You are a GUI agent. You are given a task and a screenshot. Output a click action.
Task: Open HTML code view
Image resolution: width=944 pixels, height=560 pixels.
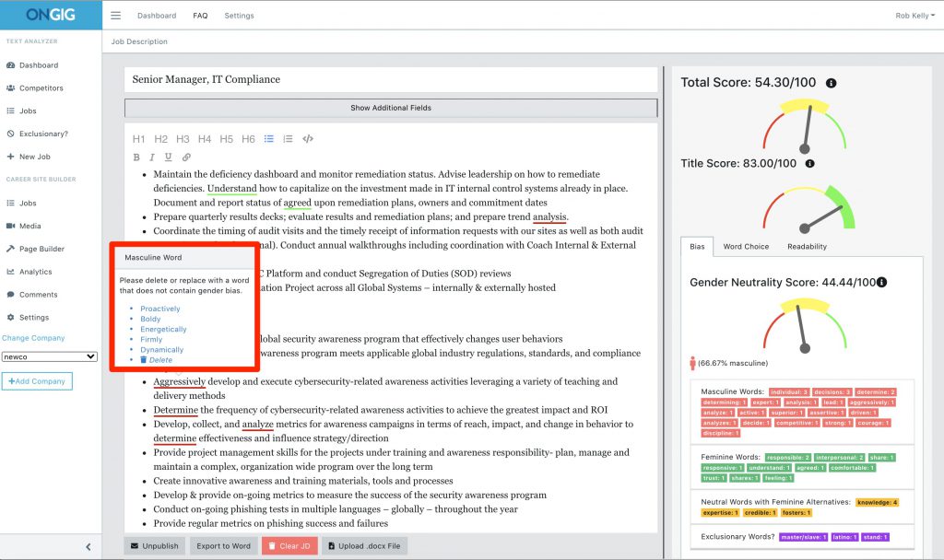coord(308,139)
